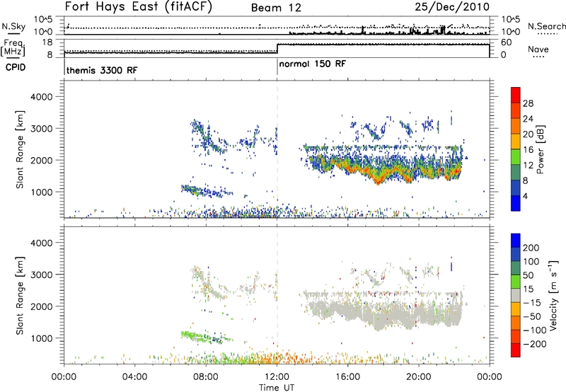Screen dimensions: 566x392
Task: Click the frequency step at 12:00 in frequency panel
Action: click(x=277, y=49)
